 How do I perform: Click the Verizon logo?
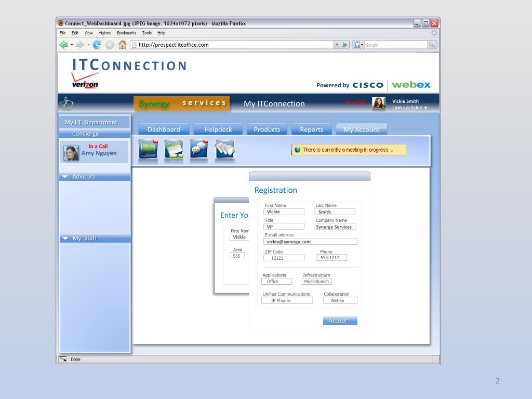pyautogui.click(x=85, y=81)
